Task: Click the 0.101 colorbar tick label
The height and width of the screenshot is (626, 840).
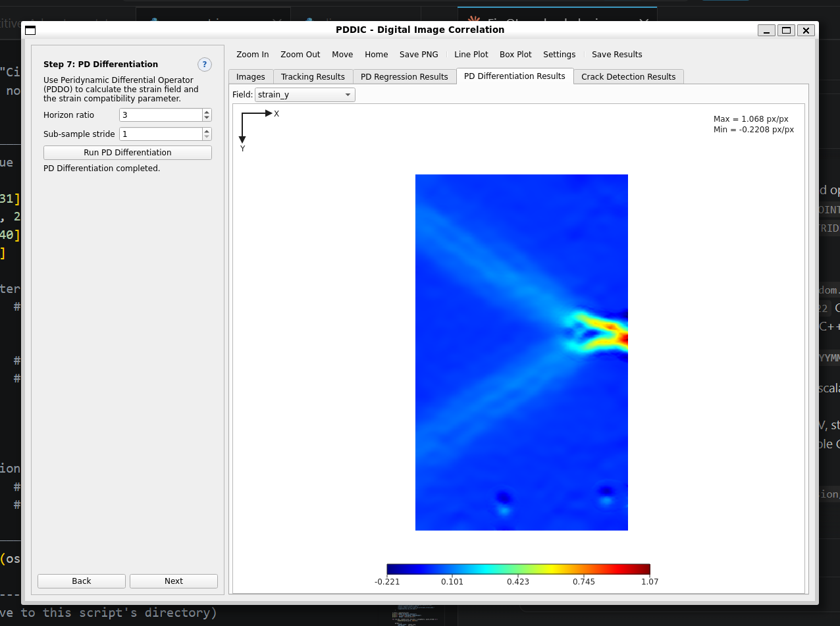Action: click(452, 582)
